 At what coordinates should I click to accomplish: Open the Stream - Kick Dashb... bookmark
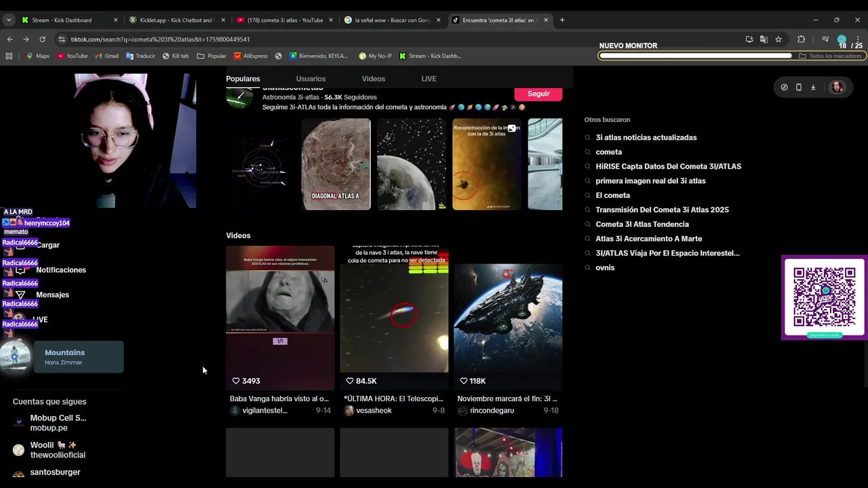pyautogui.click(x=430, y=56)
